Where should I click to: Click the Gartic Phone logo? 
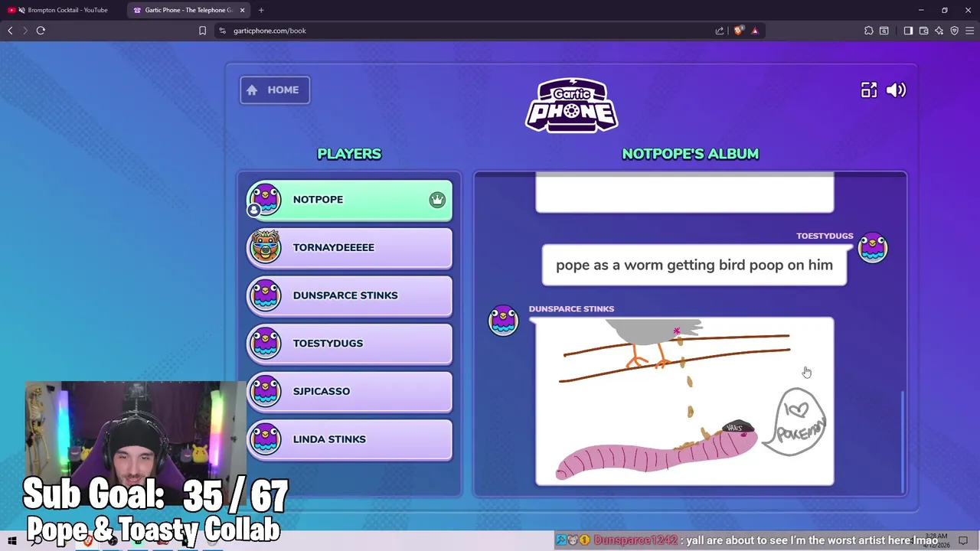(571, 105)
